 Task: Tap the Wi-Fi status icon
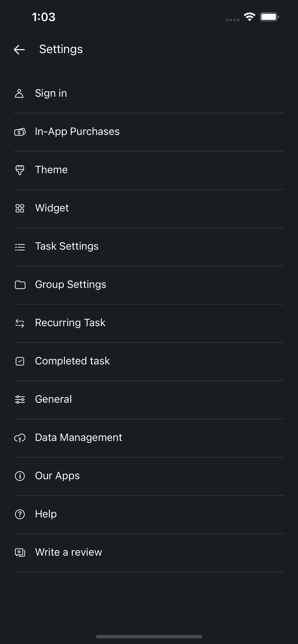click(249, 17)
